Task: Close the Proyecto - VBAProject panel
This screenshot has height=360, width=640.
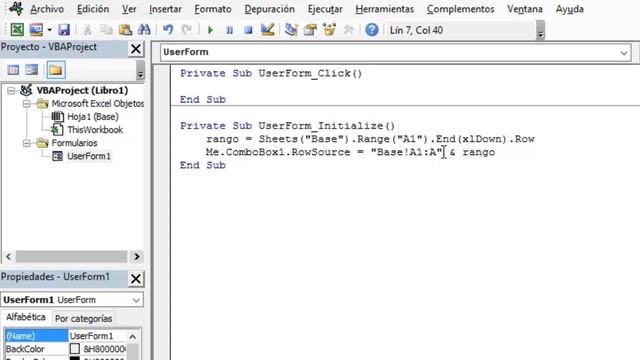Action: point(136,49)
